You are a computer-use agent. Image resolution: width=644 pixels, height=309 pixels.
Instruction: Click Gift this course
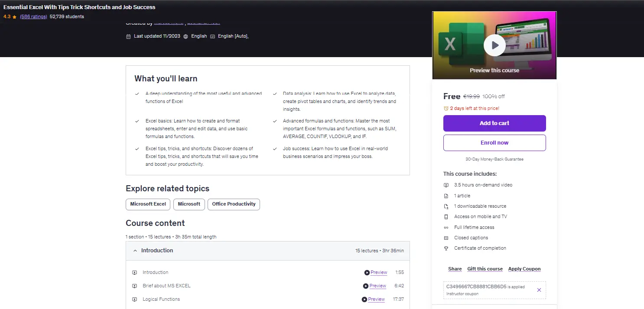pyautogui.click(x=485, y=269)
